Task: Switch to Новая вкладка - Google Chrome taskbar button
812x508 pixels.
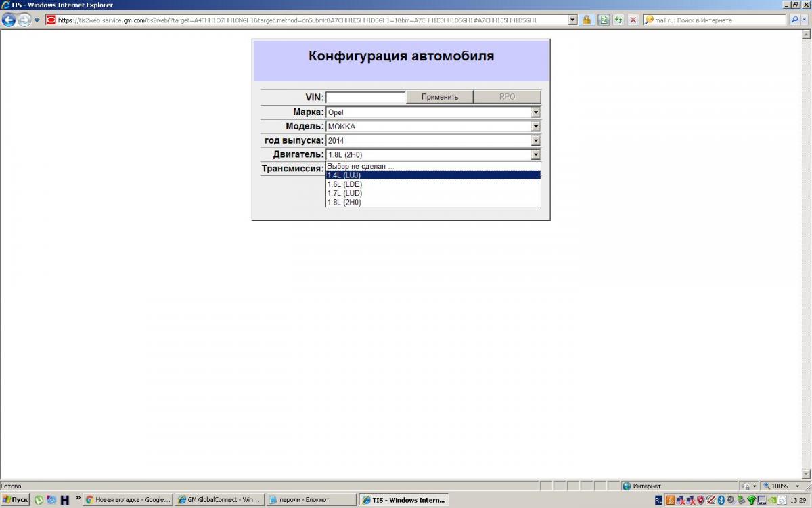Action: coord(128,500)
